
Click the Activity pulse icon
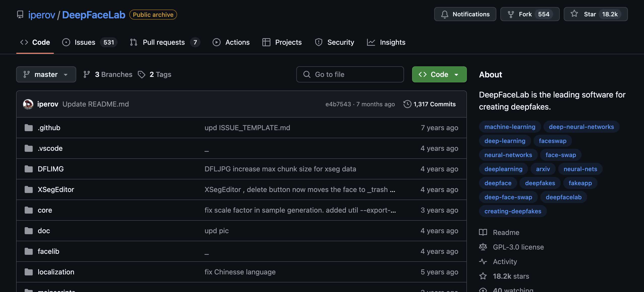pos(483,262)
